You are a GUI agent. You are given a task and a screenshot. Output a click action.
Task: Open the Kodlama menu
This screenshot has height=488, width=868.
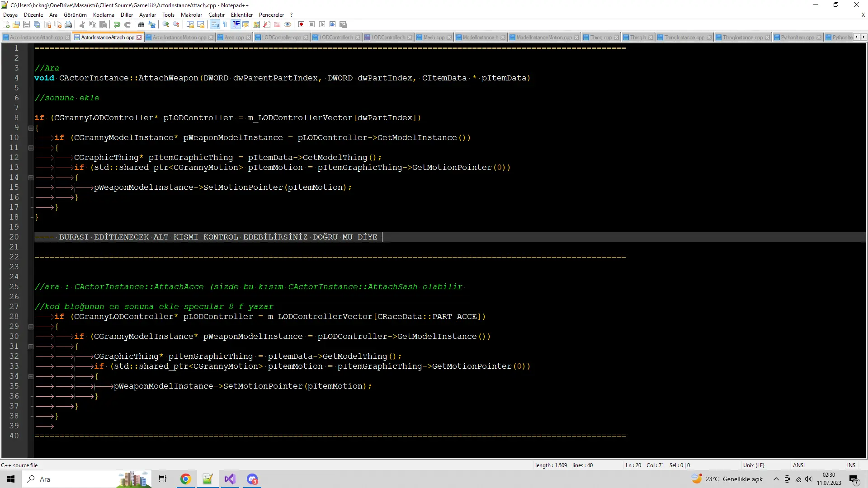pyautogui.click(x=104, y=15)
